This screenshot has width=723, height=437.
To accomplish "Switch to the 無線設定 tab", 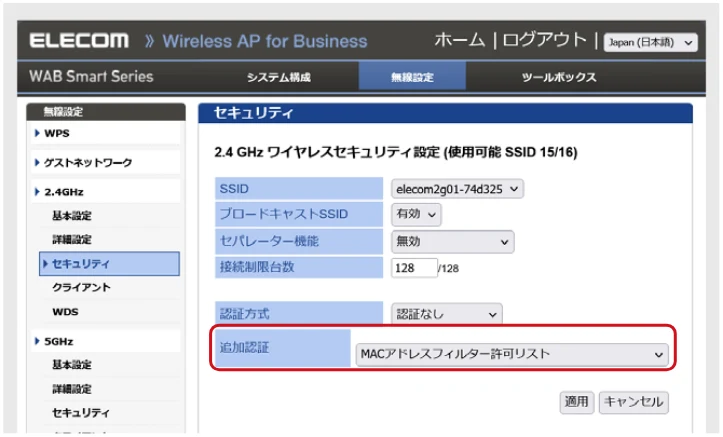I will [412, 77].
